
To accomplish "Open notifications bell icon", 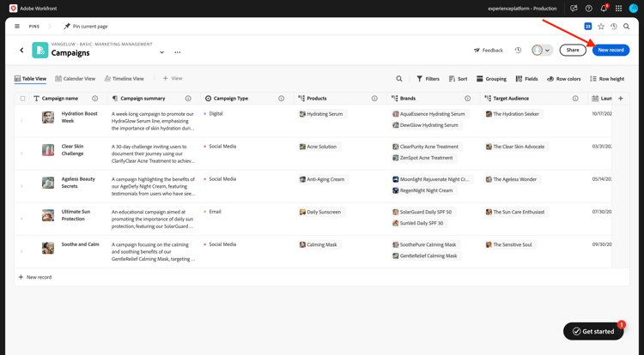I will [x=604, y=9].
